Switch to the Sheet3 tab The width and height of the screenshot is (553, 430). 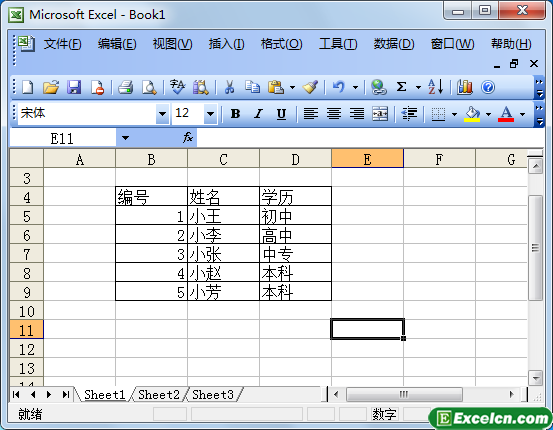[213, 394]
